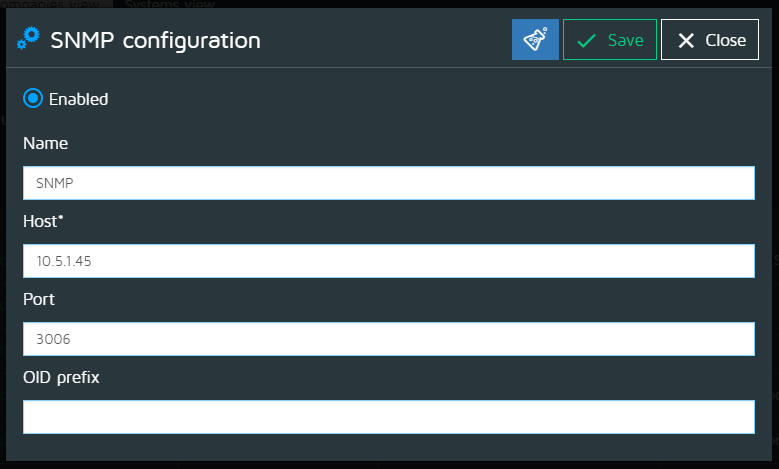Click the Name field label
Image resolution: width=779 pixels, height=469 pixels.
click(45, 143)
